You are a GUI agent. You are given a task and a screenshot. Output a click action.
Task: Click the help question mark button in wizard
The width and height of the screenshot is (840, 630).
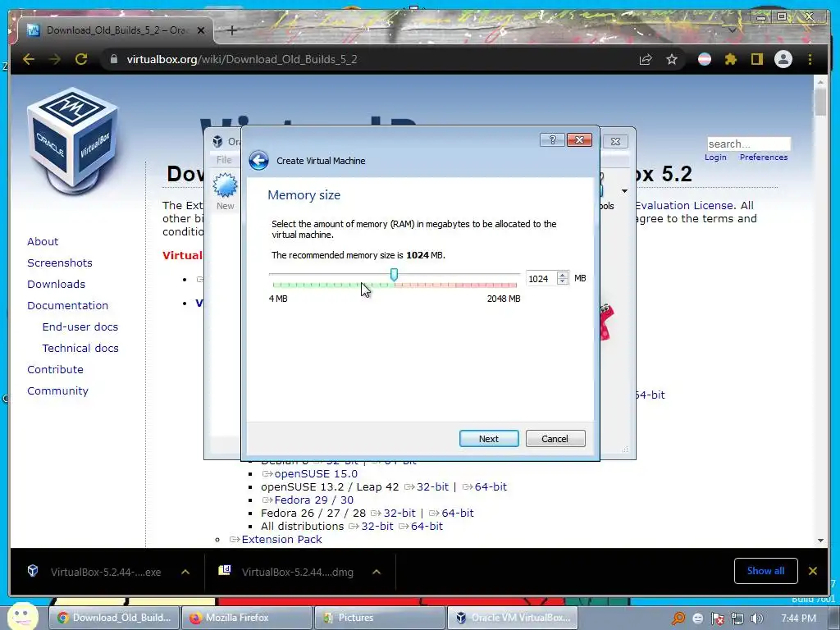click(552, 139)
